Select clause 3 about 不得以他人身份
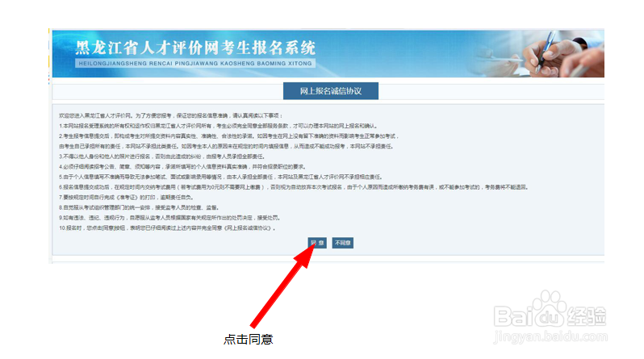This screenshot has height=359, width=644. [162, 157]
